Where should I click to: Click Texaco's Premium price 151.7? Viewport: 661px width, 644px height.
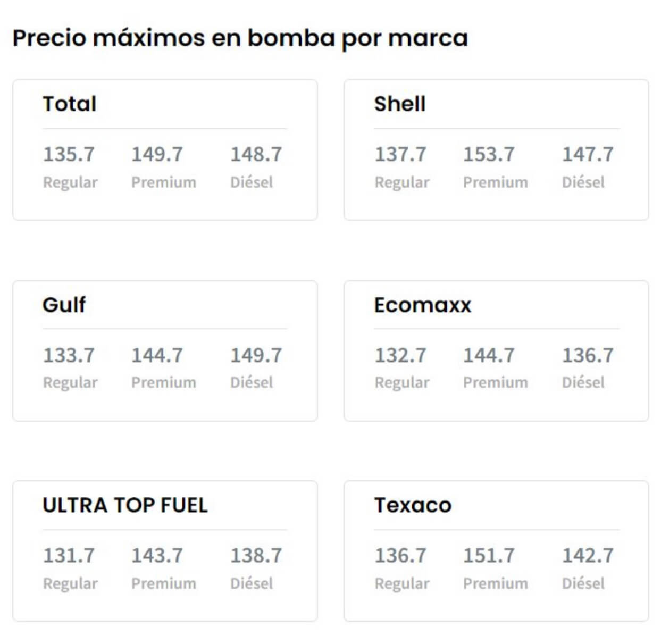click(489, 556)
